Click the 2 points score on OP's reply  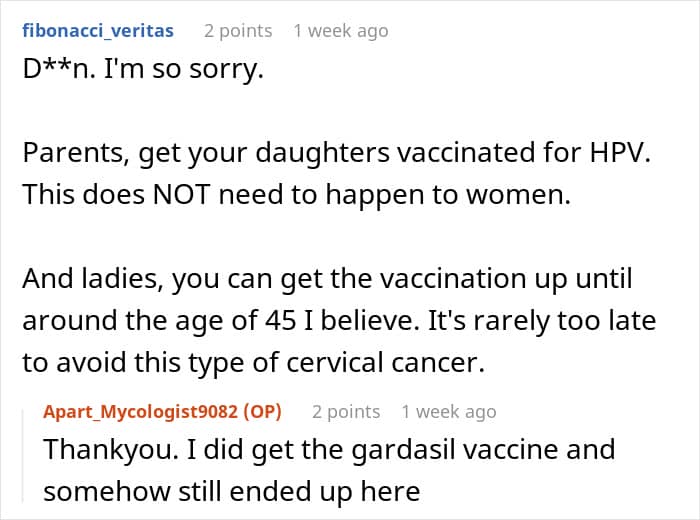click(x=346, y=412)
